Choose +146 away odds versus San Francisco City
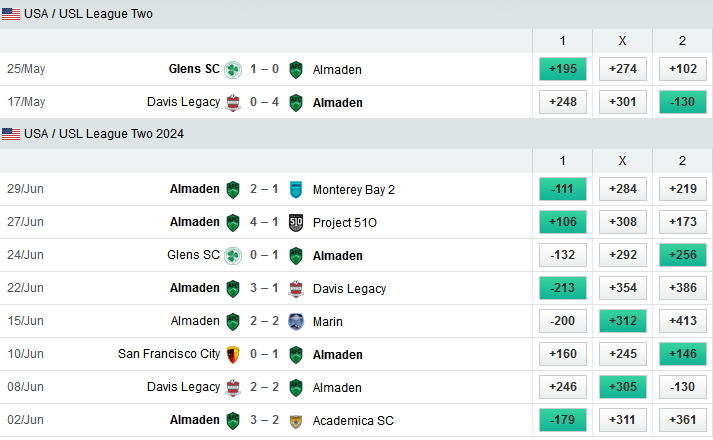 pyautogui.click(x=682, y=354)
